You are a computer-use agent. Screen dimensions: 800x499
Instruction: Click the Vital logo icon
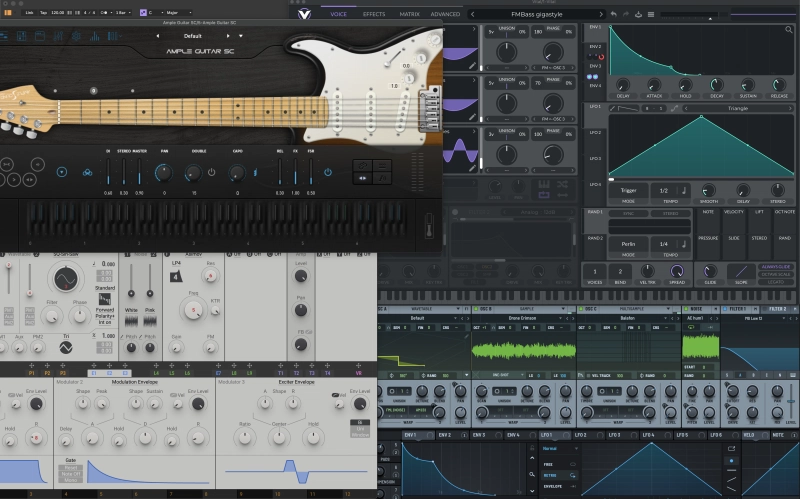coord(304,14)
